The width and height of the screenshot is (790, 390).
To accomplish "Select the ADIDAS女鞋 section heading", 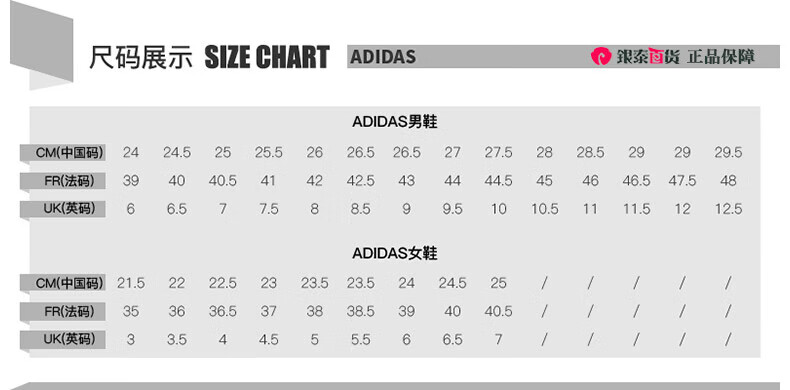I will [x=394, y=253].
